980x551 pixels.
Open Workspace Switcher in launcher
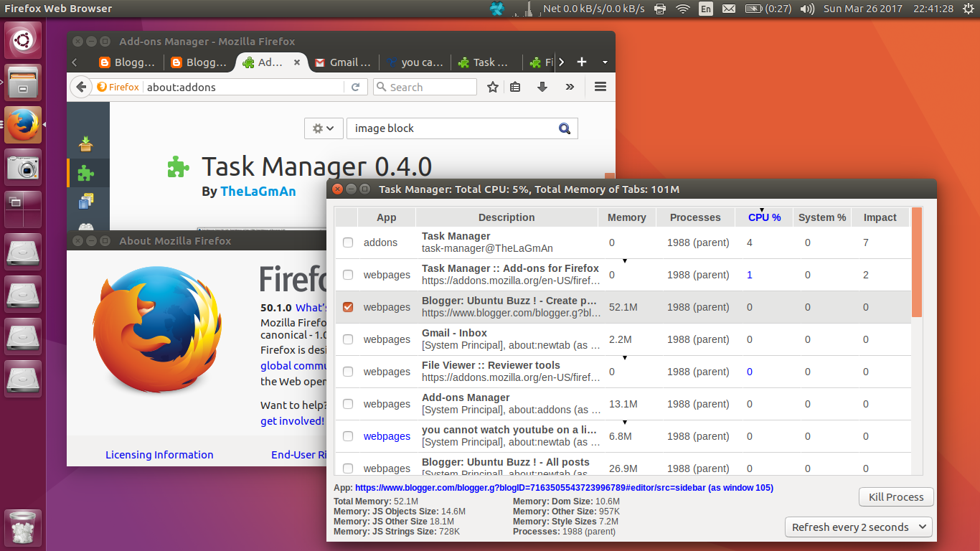coord(23,209)
